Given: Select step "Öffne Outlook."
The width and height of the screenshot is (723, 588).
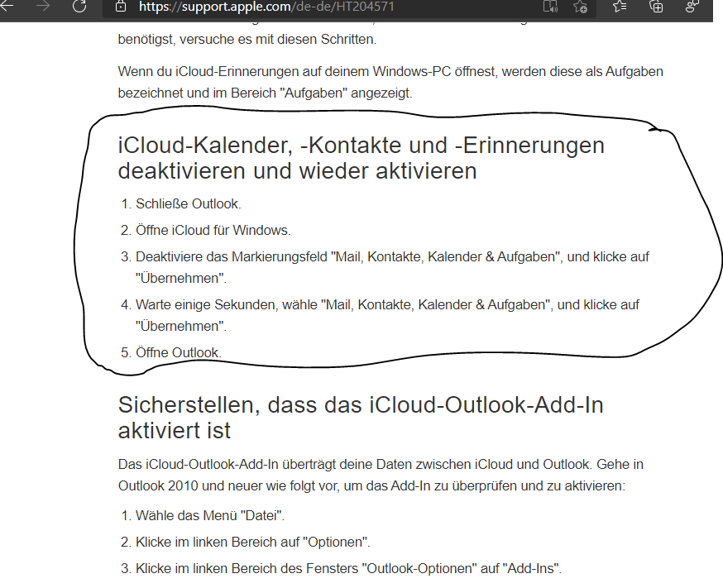Looking at the screenshot, I should coord(179,352).
